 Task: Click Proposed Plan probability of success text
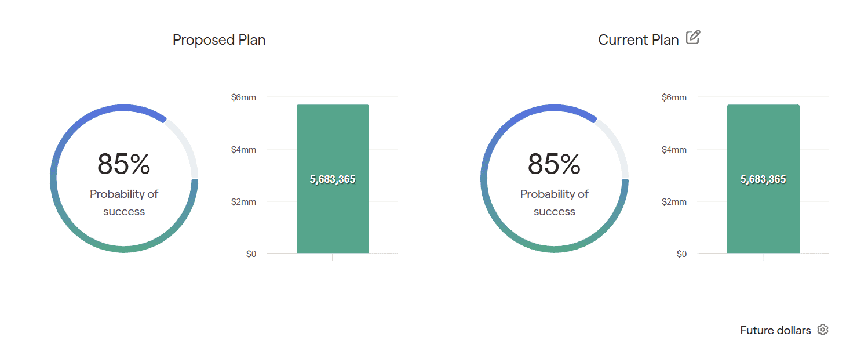[x=124, y=203]
